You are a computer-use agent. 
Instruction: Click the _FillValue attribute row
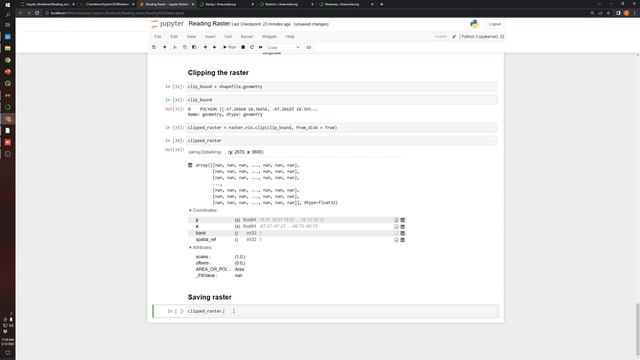[219, 276]
